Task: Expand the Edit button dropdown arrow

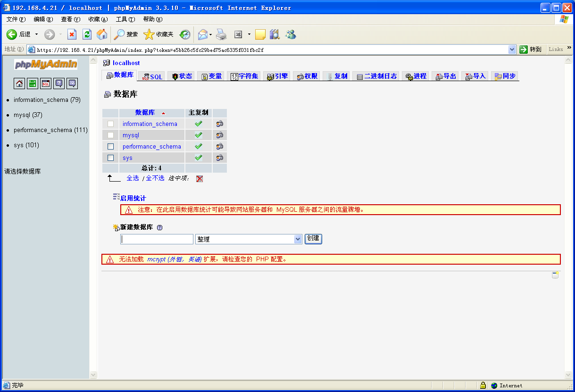Action: [x=249, y=34]
